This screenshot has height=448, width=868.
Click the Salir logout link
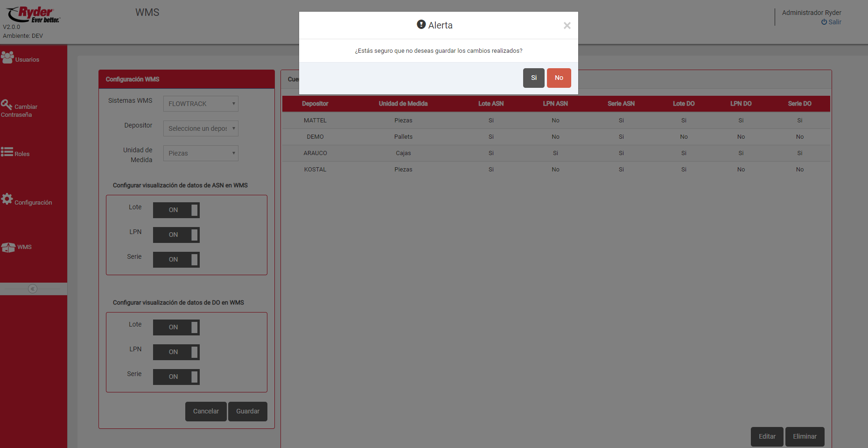click(832, 22)
